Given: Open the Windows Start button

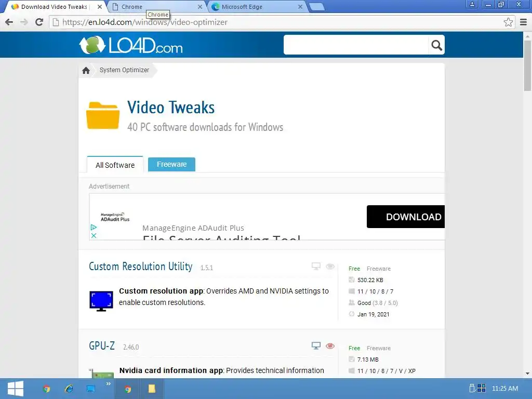Looking at the screenshot, I should coord(16,389).
